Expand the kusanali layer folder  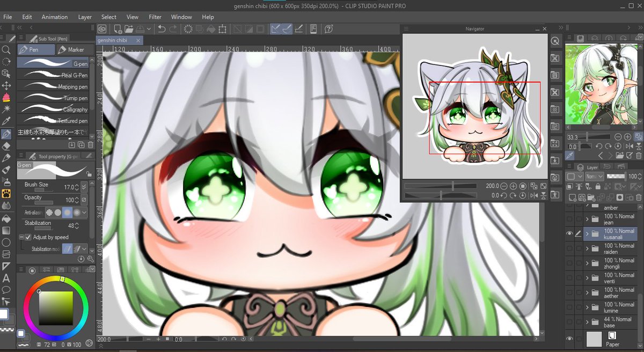[587, 234]
